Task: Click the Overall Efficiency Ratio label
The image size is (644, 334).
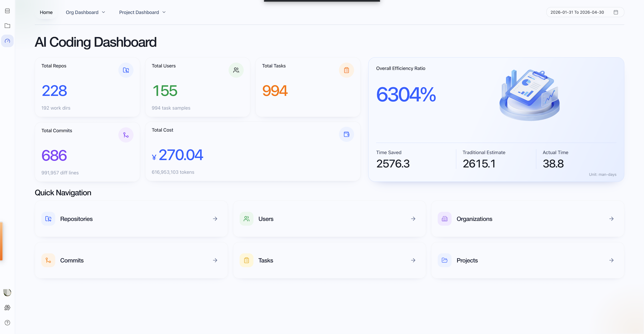Action: click(401, 68)
